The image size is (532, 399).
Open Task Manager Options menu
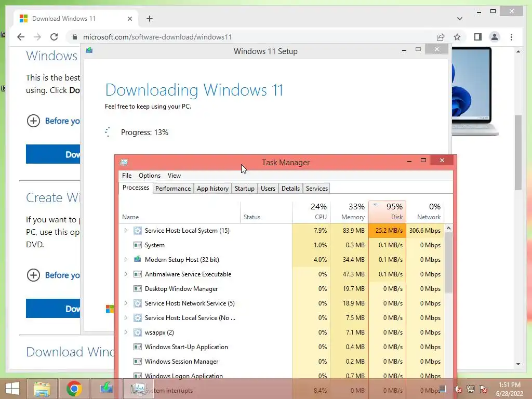(150, 176)
